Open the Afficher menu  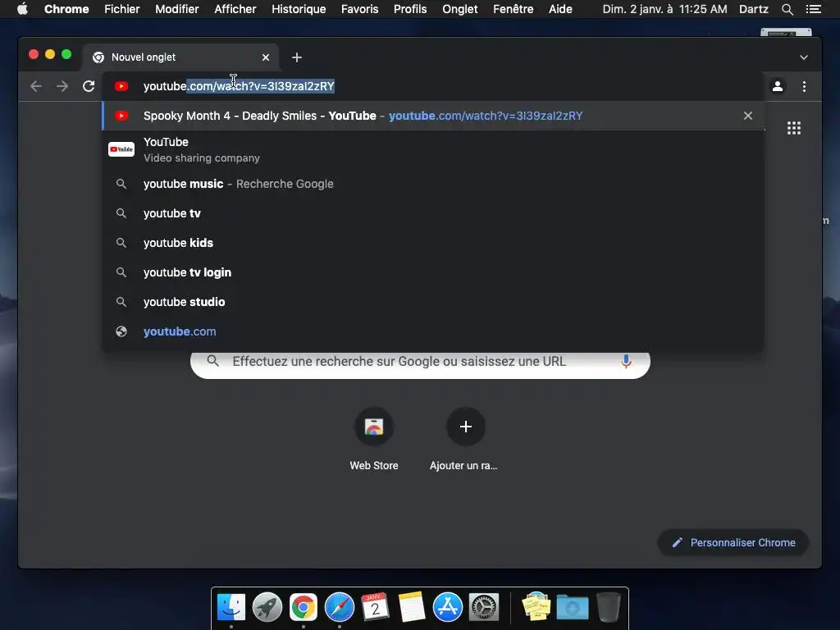click(x=235, y=9)
